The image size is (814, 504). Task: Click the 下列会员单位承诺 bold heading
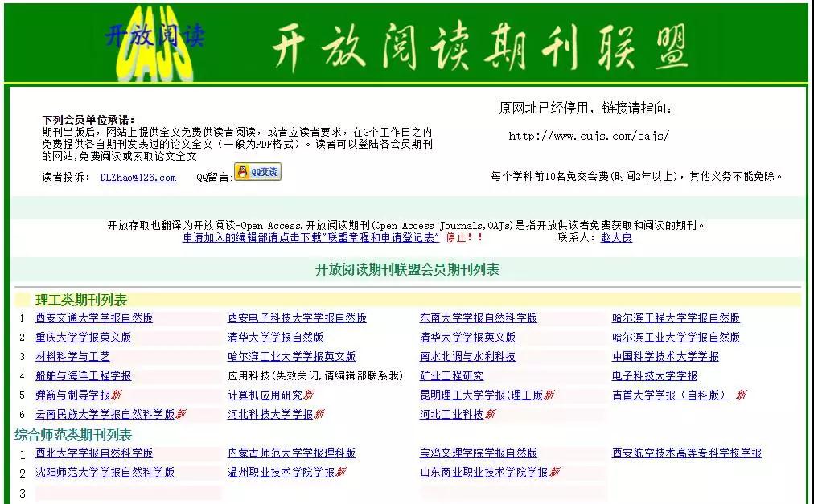pos(88,120)
